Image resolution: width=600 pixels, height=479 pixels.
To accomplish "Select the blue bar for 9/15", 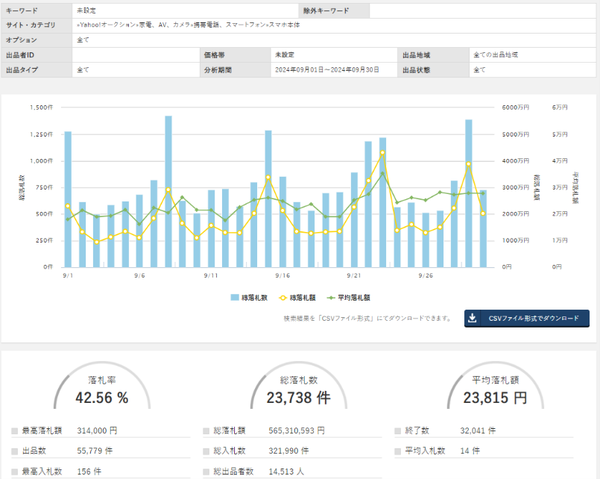I will [268, 199].
